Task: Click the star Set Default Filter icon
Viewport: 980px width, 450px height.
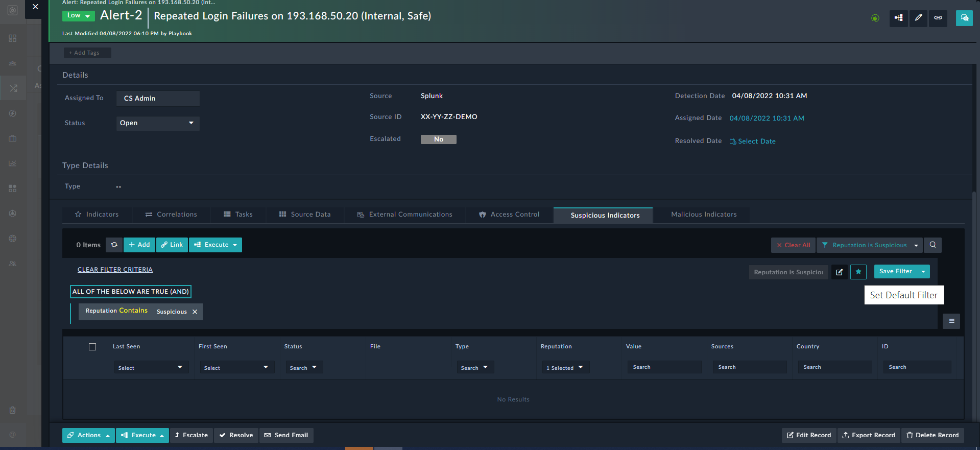Action: [858, 272]
